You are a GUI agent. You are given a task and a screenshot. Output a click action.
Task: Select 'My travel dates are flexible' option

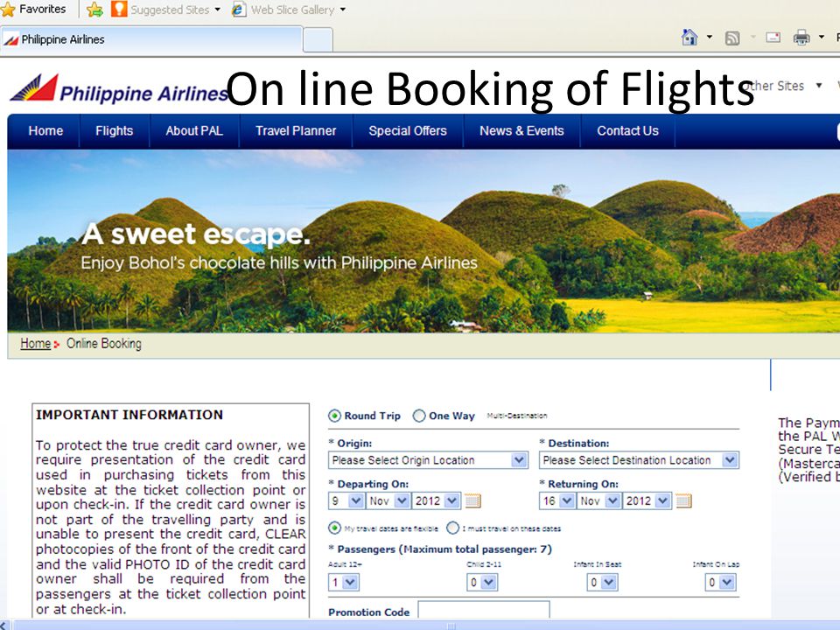(x=334, y=528)
